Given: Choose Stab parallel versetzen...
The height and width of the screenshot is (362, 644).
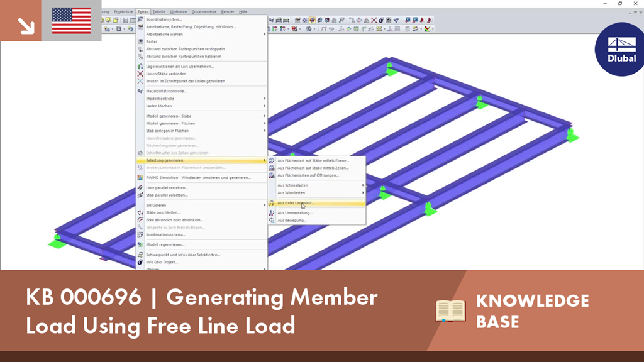Looking at the screenshot, I should (201, 195).
